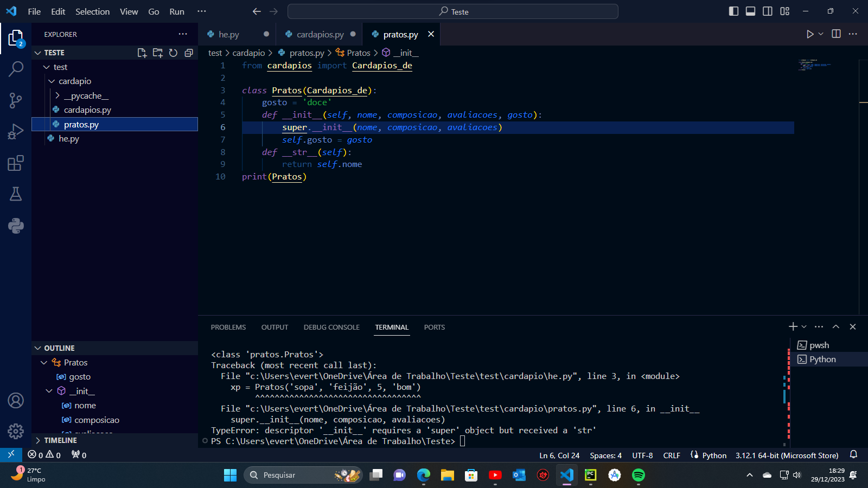Image resolution: width=868 pixels, height=488 pixels.
Task: Open terminal panel more actions
Action: (x=819, y=326)
